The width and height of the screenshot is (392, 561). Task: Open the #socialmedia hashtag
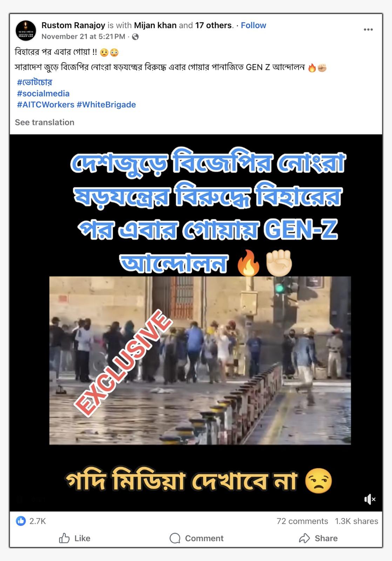pos(43,93)
